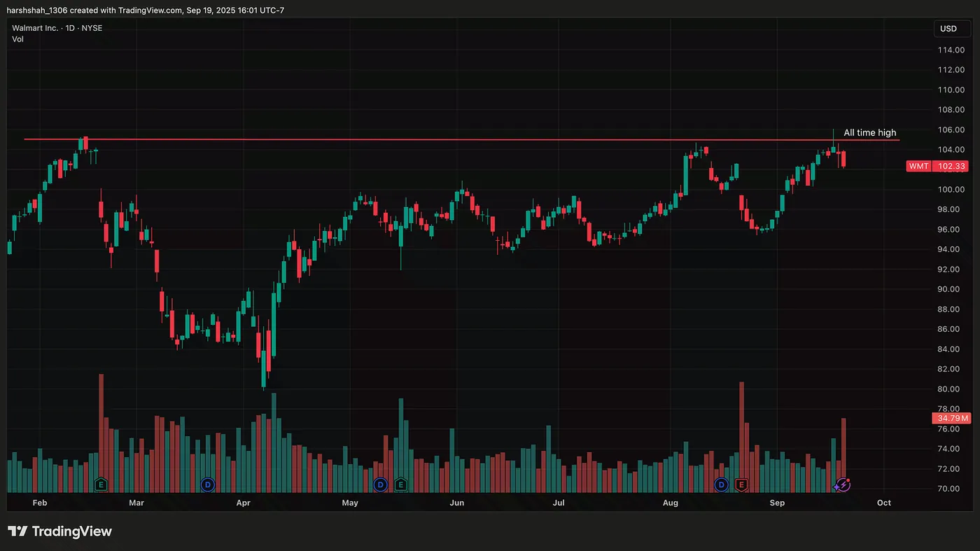Select the 110.00 price axis label
The width and height of the screenshot is (980, 551).
tap(951, 90)
